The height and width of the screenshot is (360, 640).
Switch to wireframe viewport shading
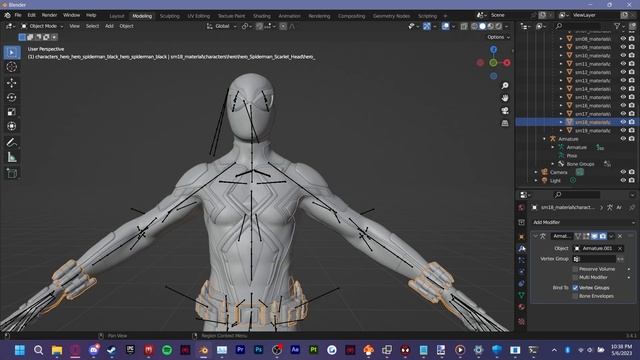point(474,26)
